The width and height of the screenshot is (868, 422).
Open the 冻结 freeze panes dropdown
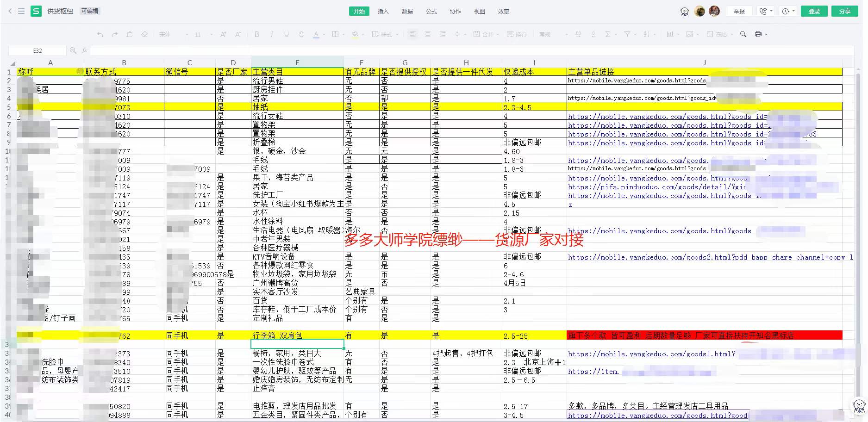point(719,34)
